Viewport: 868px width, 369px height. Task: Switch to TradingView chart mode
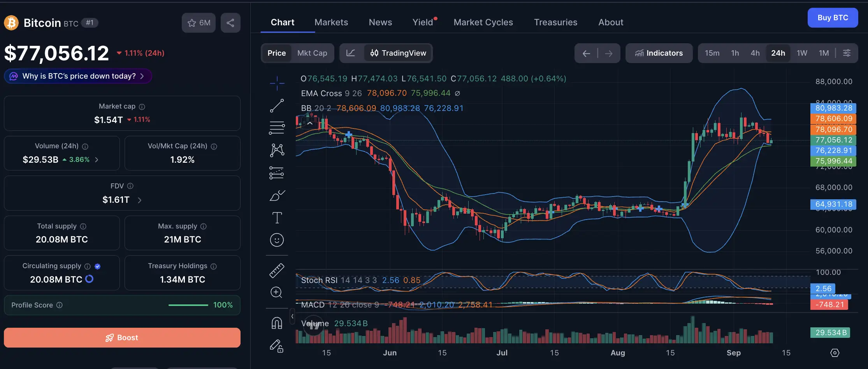(x=398, y=53)
